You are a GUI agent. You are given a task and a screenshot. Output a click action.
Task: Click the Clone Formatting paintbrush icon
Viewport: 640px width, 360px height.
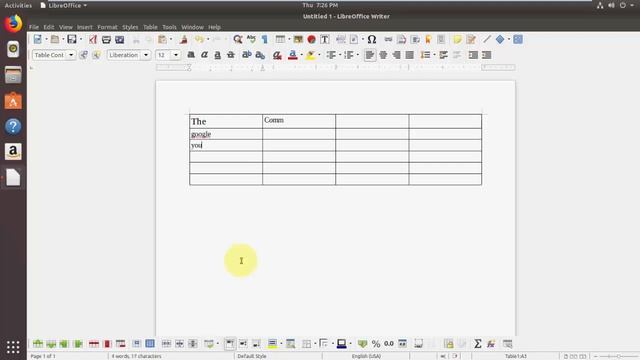(184, 40)
